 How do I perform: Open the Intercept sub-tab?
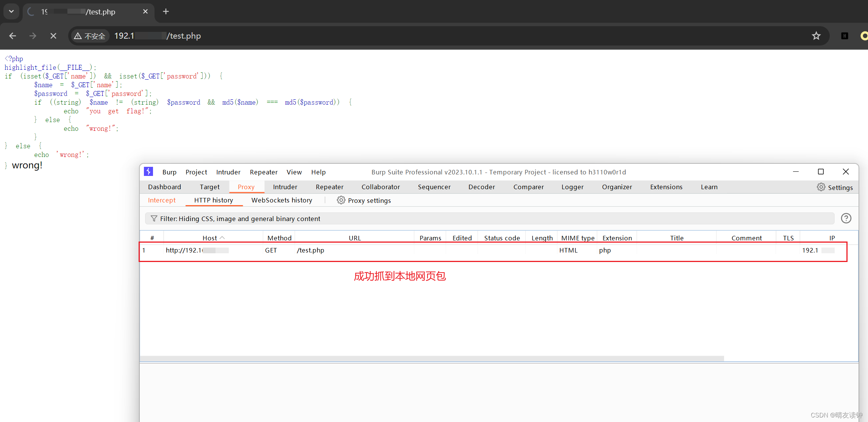tap(162, 200)
